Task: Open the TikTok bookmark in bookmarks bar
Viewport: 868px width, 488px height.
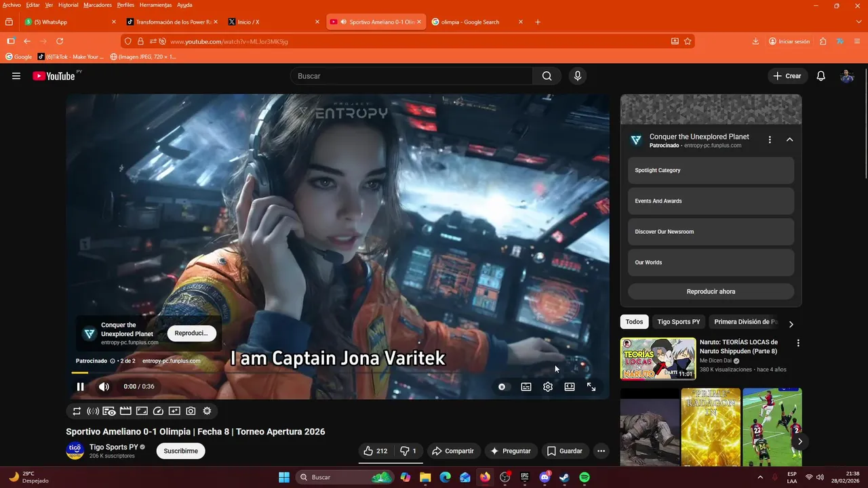Action: 71,57
